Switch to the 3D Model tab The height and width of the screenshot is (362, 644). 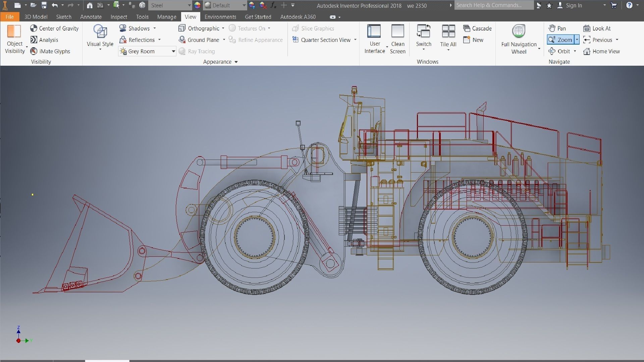[x=36, y=17]
